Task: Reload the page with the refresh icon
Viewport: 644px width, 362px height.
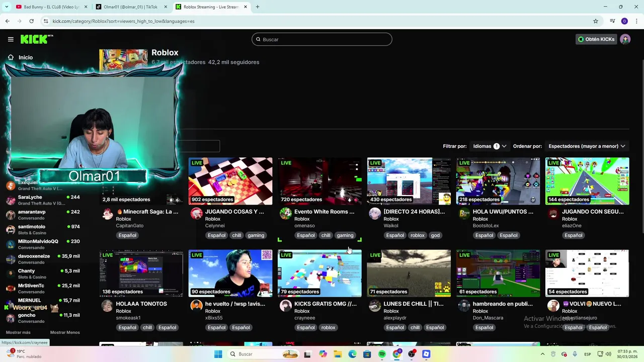Action: click(31, 21)
